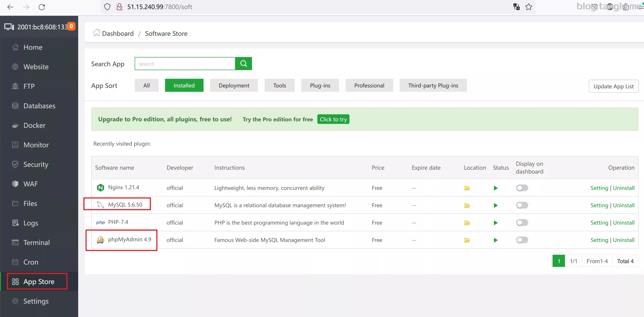Open the Nginx folder location icon

click(467, 188)
